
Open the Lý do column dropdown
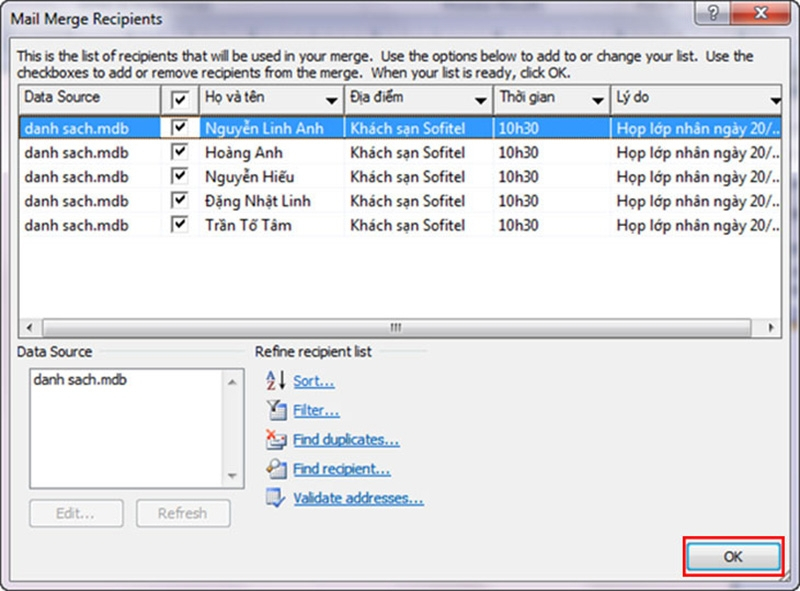tap(775, 101)
